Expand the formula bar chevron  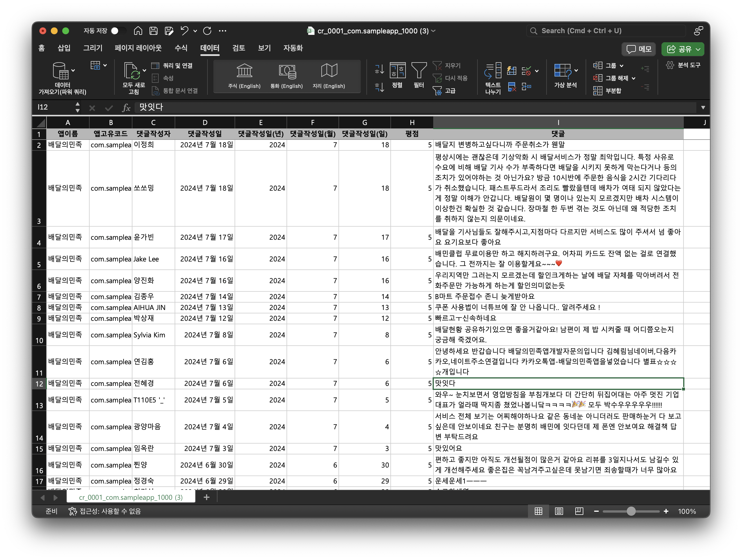(x=703, y=107)
